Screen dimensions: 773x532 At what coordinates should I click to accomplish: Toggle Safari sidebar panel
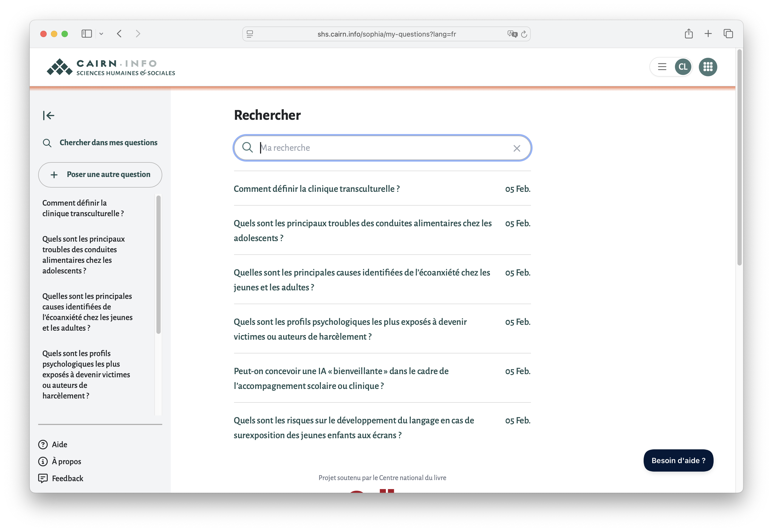tap(86, 34)
